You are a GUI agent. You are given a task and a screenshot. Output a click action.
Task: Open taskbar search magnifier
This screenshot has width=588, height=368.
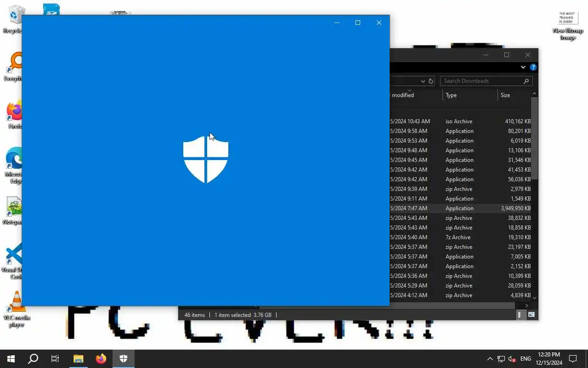coord(33,359)
